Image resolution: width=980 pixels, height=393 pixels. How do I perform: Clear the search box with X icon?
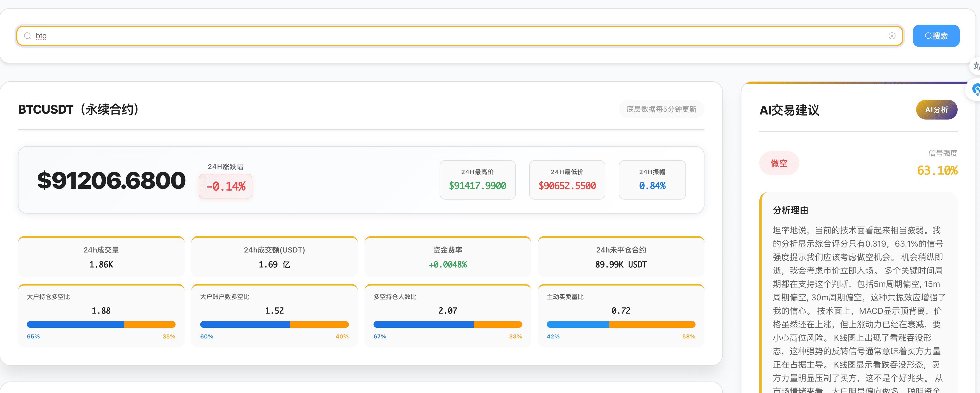point(892,36)
